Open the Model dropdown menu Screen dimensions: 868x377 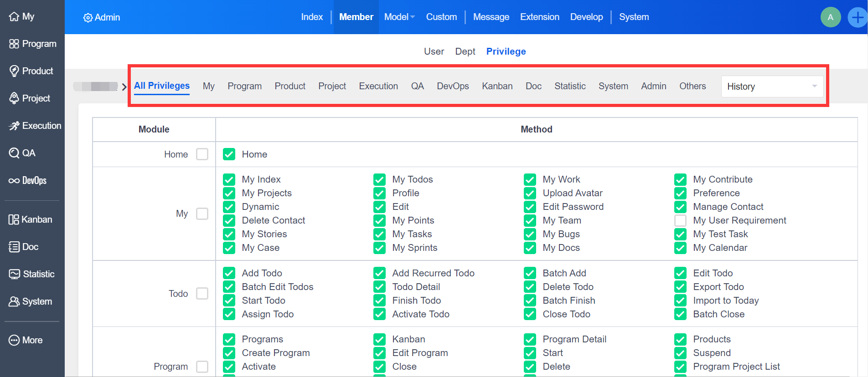pos(399,17)
